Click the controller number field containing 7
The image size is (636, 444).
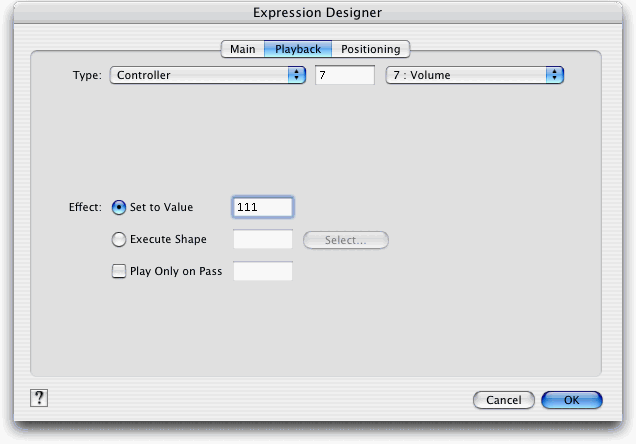344,75
